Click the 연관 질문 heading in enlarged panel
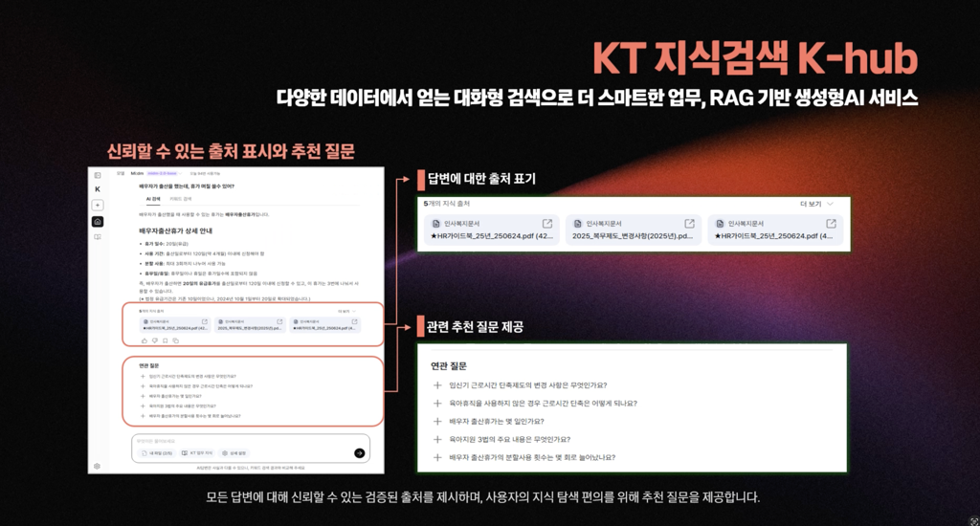Screen dimensions: 980x526 point(448,366)
